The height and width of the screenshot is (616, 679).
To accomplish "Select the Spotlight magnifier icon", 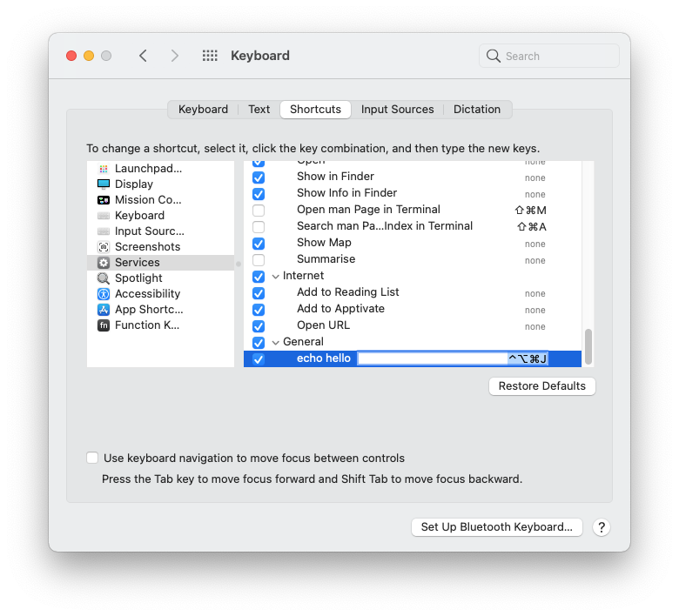I will [x=104, y=278].
